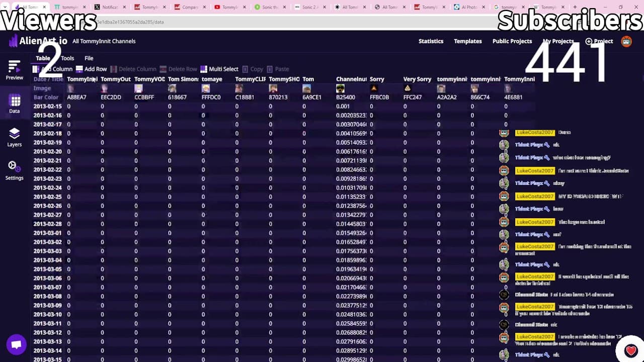
Task: Open Public Projects in the top navigation
Action: (x=512, y=41)
